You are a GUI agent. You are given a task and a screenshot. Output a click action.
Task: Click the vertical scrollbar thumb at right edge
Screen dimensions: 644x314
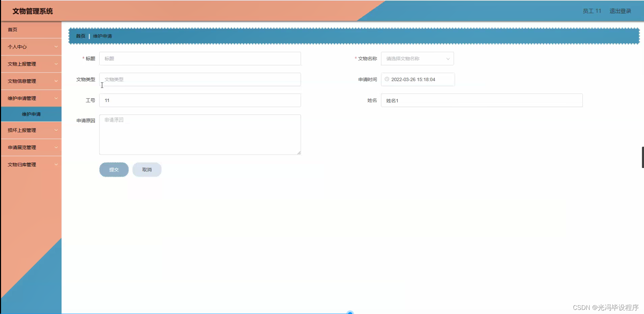(x=643, y=157)
